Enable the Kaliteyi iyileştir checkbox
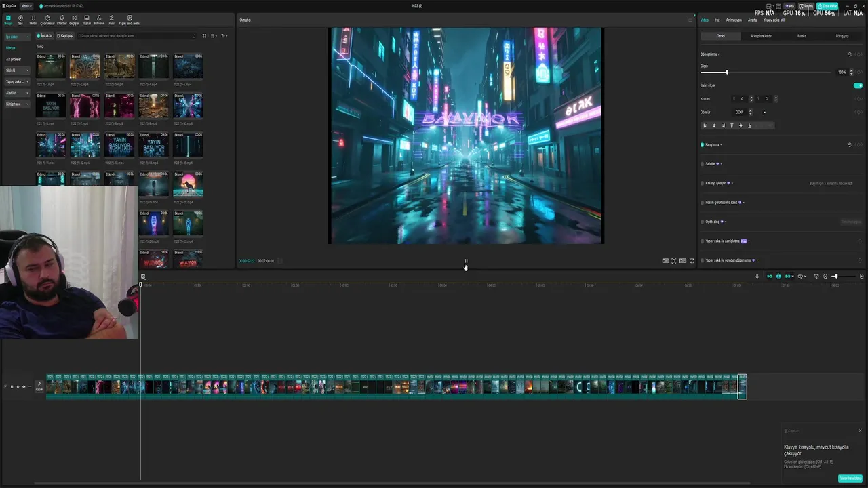 [x=703, y=183]
